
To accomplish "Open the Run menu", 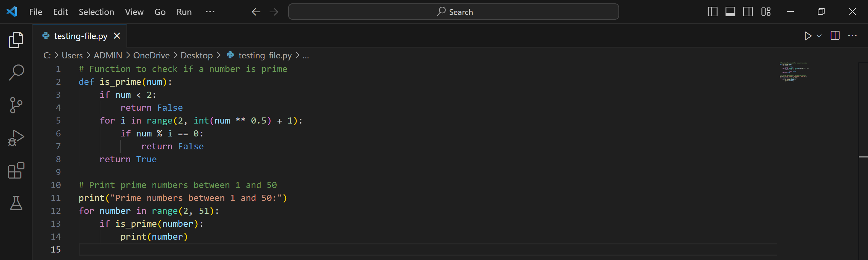I will [184, 12].
